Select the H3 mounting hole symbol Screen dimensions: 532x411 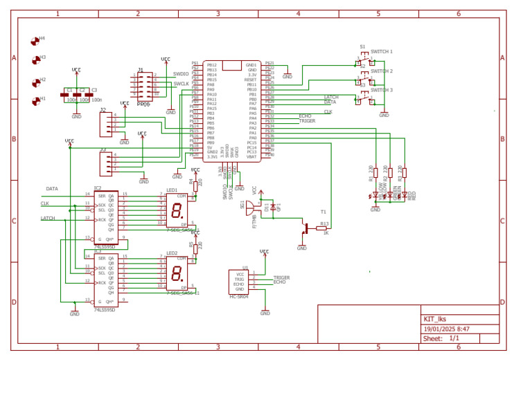pos(36,60)
